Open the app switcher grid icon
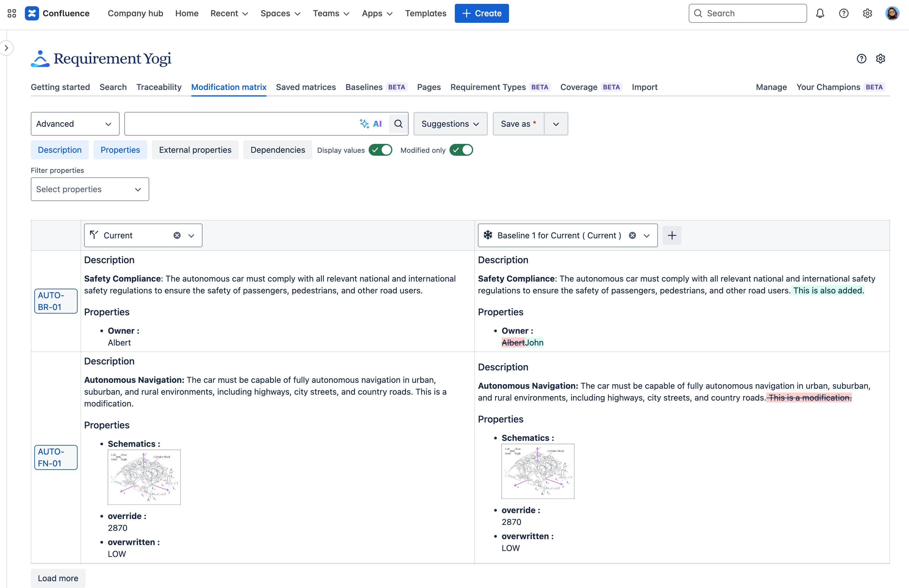Viewport: 909px width, 588px height. (x=12, y=13)
